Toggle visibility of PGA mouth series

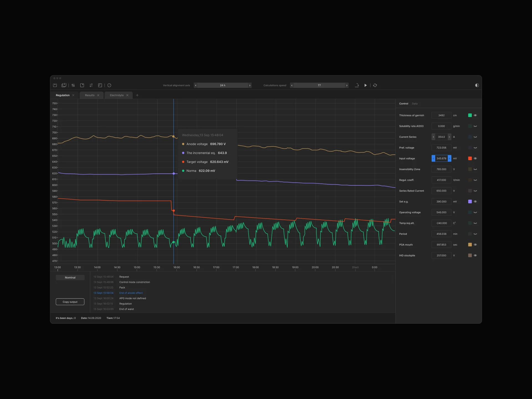475,245
